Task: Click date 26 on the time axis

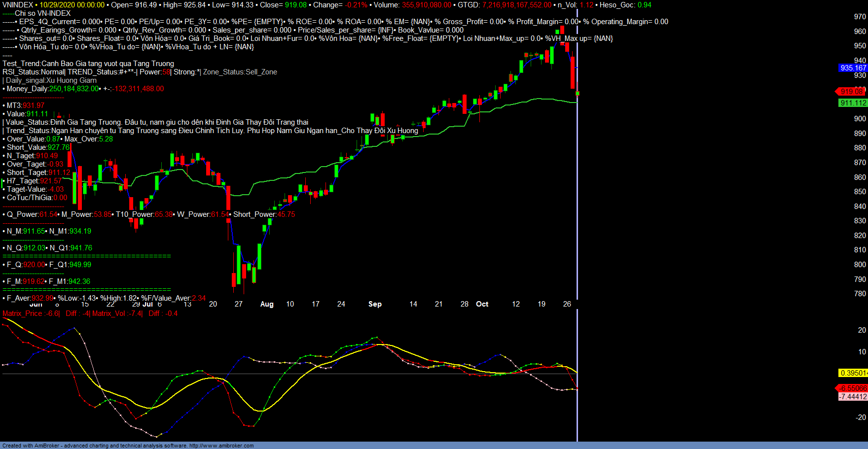Action: click(567, 304)
